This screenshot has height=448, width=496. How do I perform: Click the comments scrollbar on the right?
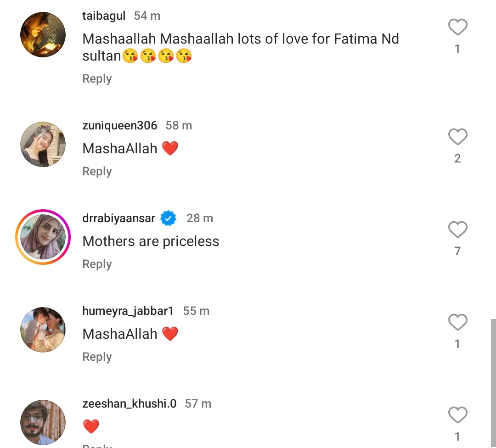[493, 381]
